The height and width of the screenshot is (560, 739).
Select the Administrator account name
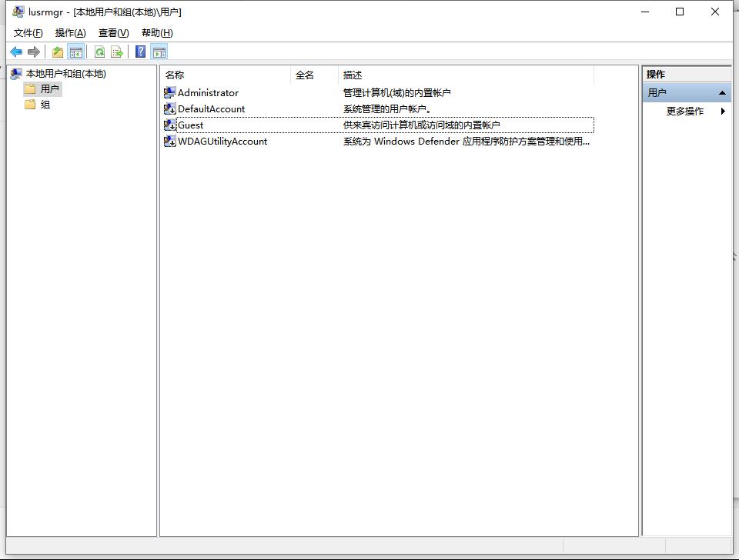[208, 93]
